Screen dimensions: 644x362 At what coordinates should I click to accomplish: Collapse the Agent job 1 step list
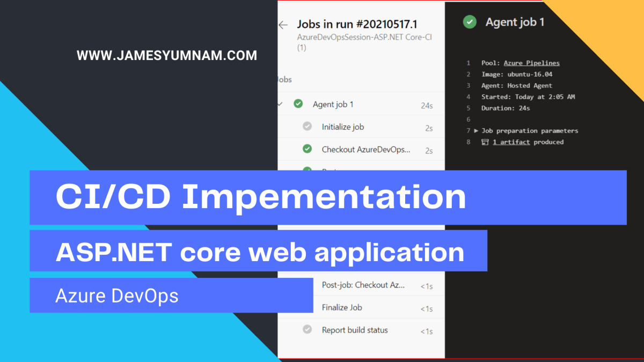[280, 104]
